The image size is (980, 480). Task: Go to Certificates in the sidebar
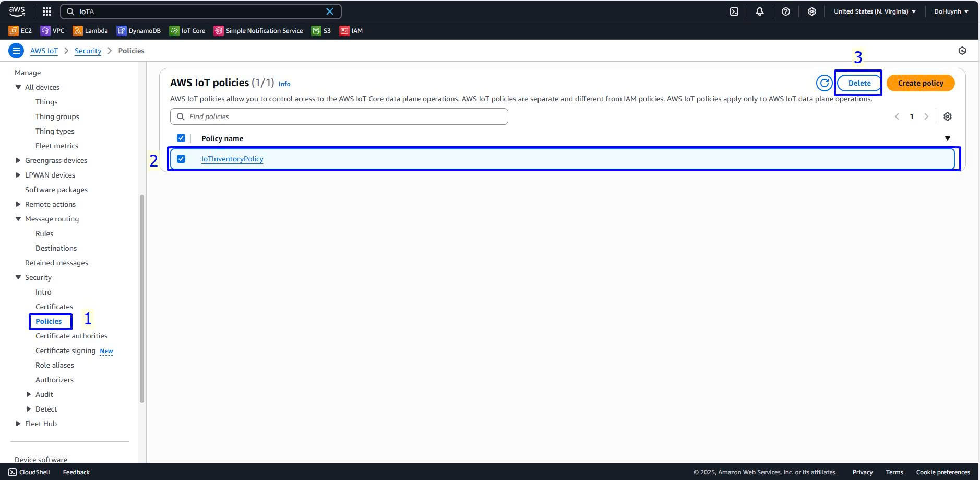54,307
